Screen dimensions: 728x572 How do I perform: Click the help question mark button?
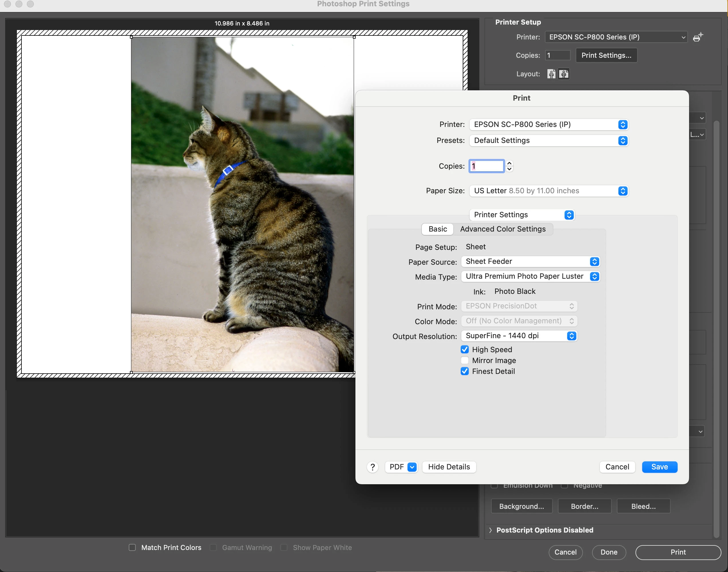[372, 467]
